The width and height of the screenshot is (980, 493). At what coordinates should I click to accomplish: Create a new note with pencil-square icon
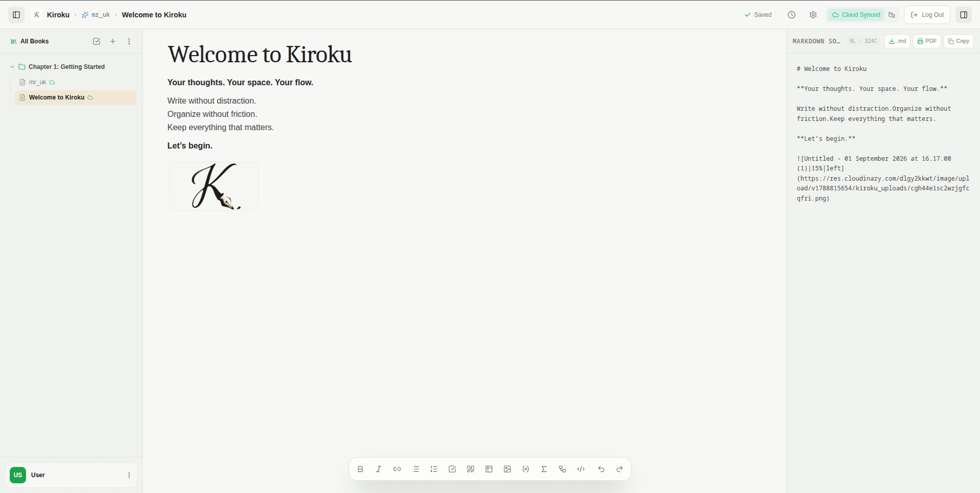[x=96, y=41]
